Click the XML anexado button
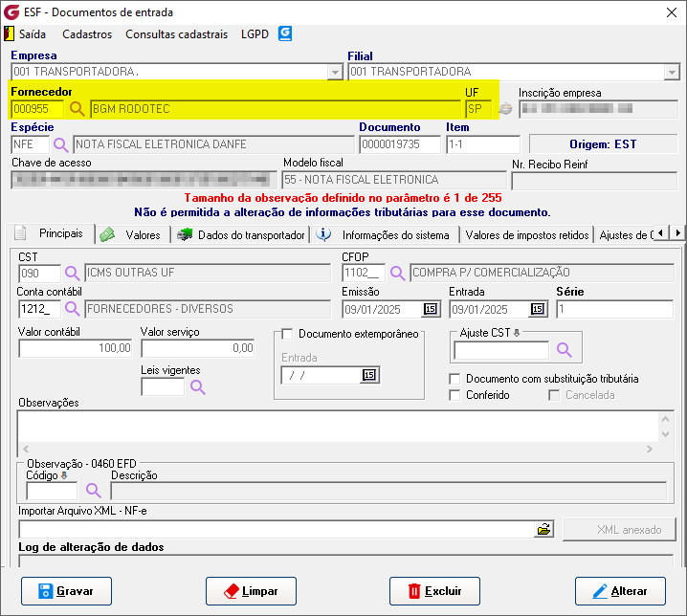This screenshot has height=616, width=687. [619, 530]
